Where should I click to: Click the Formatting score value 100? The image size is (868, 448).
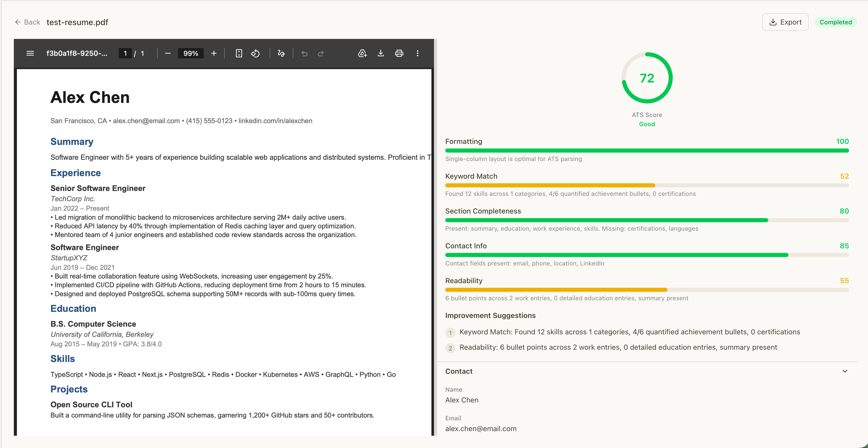(842, 142)
